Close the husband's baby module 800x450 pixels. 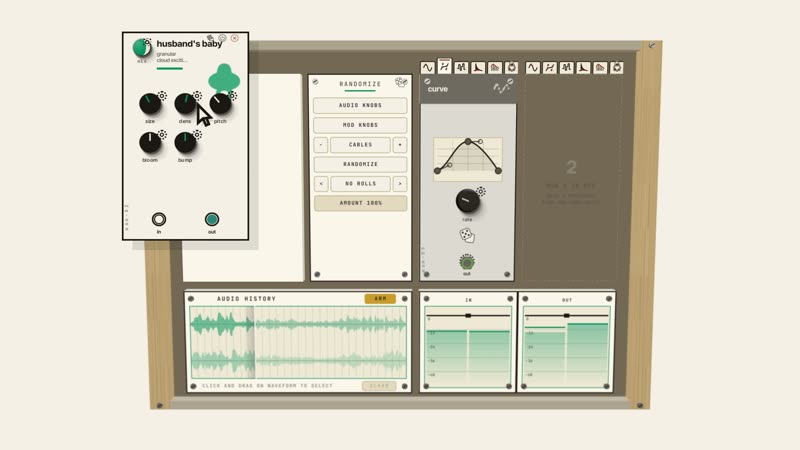point(235,38)
